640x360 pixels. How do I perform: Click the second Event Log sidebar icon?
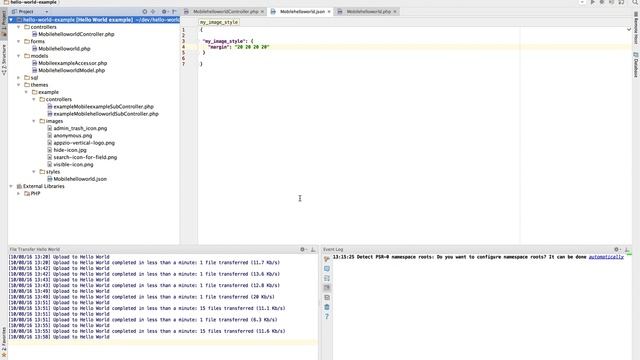click(327, 269)
